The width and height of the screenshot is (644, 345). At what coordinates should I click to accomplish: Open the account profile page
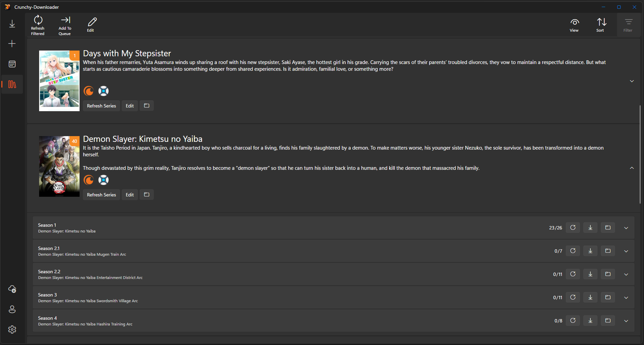12,309
